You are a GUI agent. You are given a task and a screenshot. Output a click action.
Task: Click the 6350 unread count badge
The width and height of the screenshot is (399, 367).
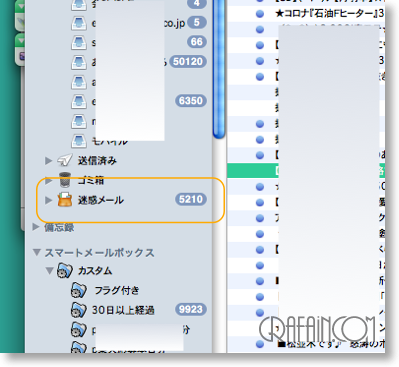point(191,101)
